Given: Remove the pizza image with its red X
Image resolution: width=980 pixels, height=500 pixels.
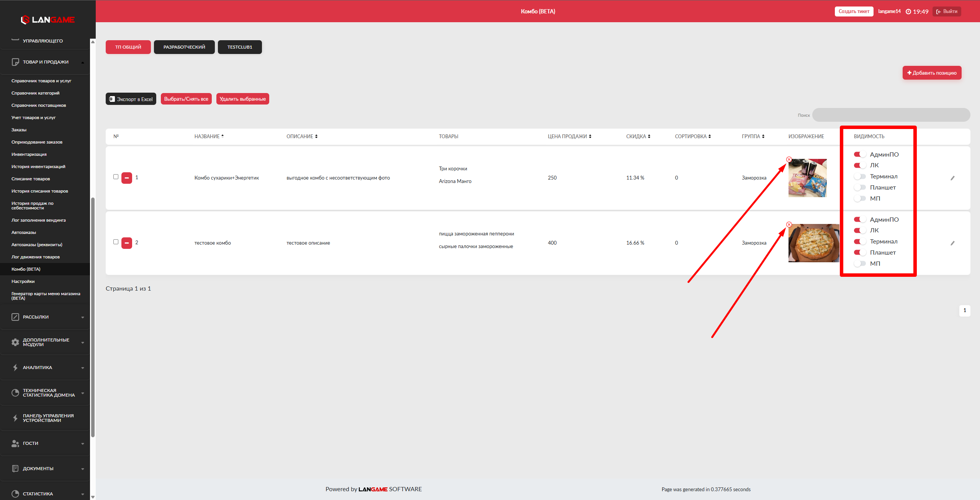Looking at the screenshot, I should coord(789,225).
